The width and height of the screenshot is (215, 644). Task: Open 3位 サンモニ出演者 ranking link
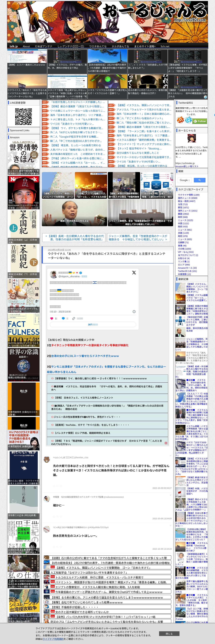[106, 369]
